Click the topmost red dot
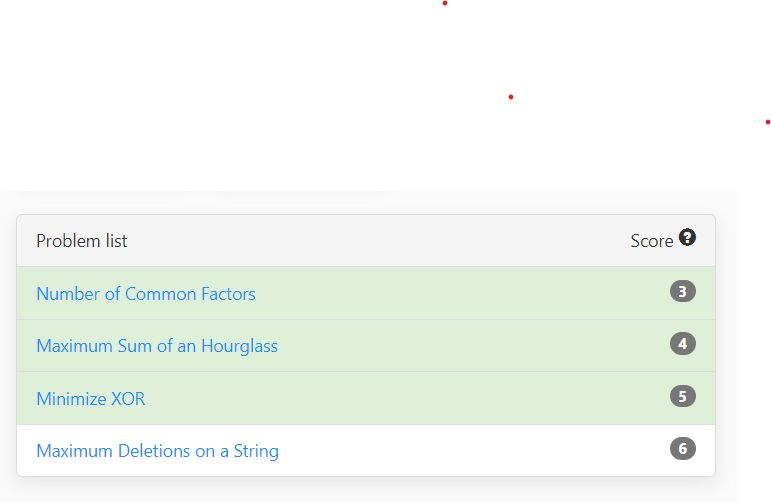Screen dimensions: 771x503 point(445,3)
